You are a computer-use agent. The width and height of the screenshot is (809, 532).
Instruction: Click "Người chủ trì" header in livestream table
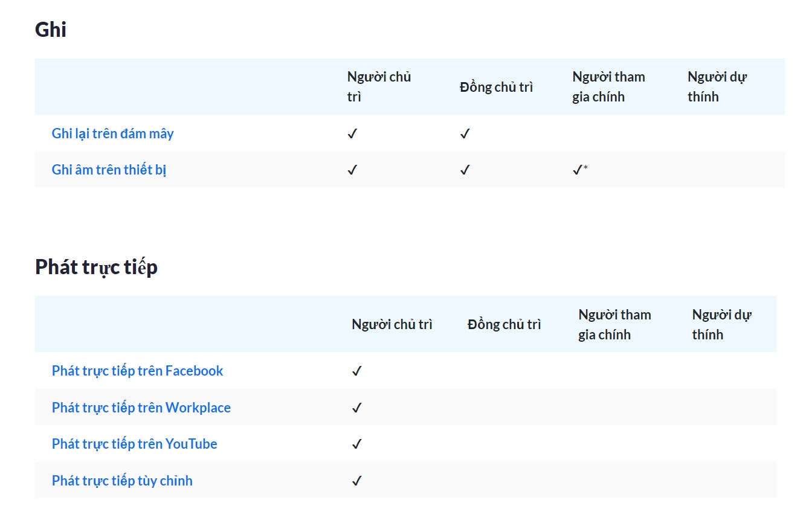(392, 324)
